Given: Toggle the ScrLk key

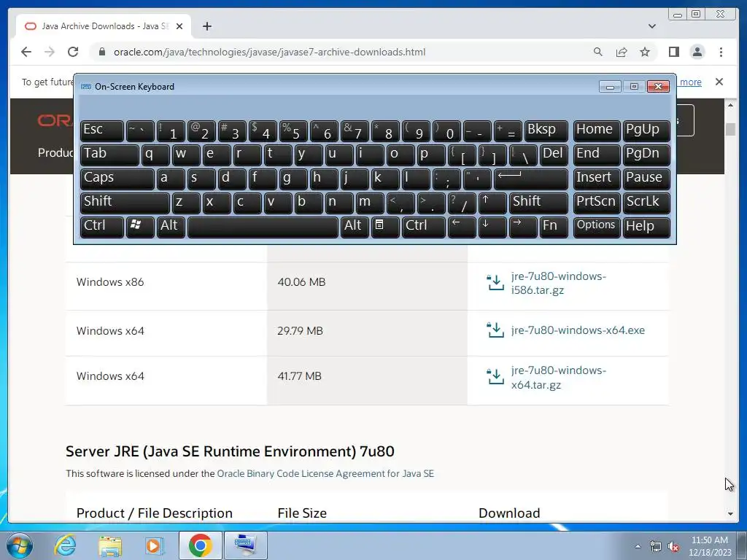Looking at the screenshot, I should pos(646,203).
